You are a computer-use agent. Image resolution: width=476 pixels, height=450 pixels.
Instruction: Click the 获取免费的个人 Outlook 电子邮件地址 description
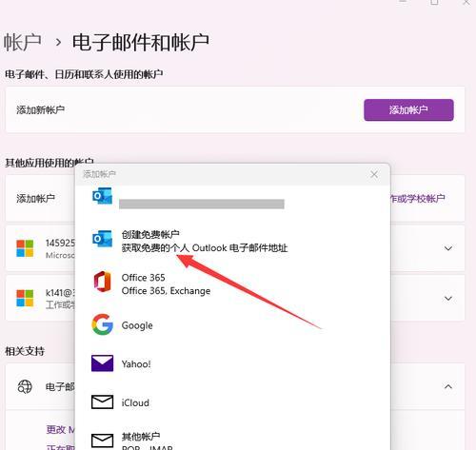(205, 247)
